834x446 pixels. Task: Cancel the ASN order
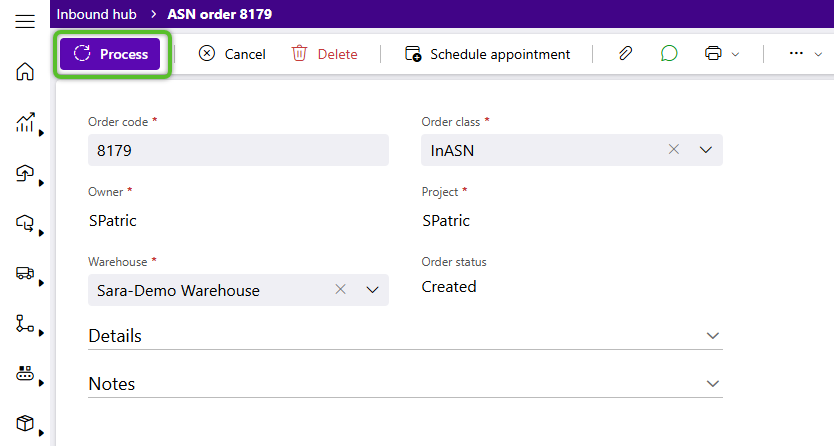(x=232, y=54)
